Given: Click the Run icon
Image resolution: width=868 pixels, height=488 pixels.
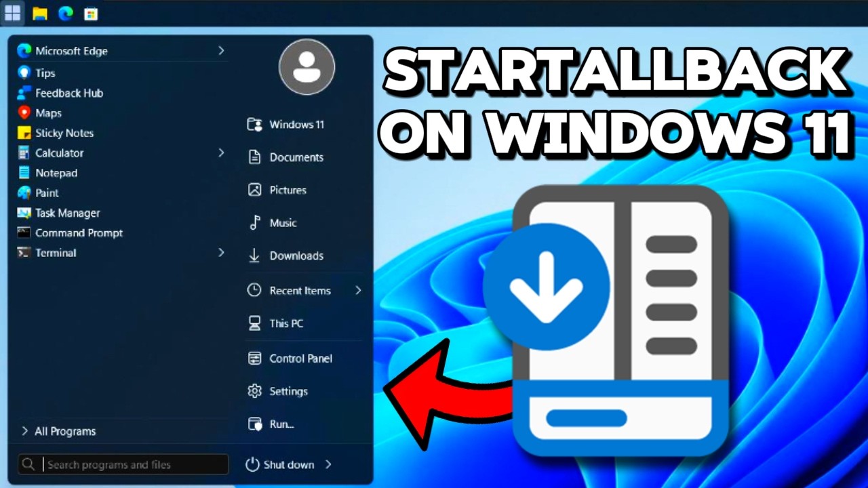Looking at the screenshot, I should [255, 424].
